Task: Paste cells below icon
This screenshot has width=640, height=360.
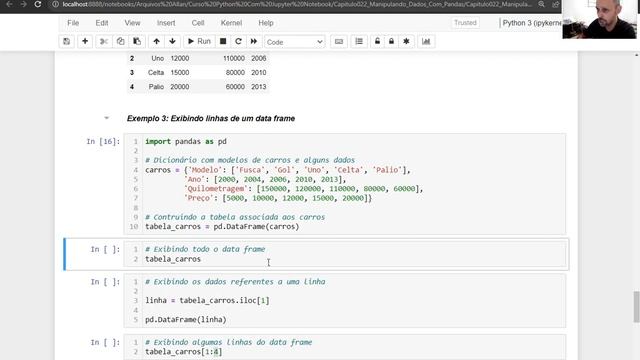Action: coord(137,42)
